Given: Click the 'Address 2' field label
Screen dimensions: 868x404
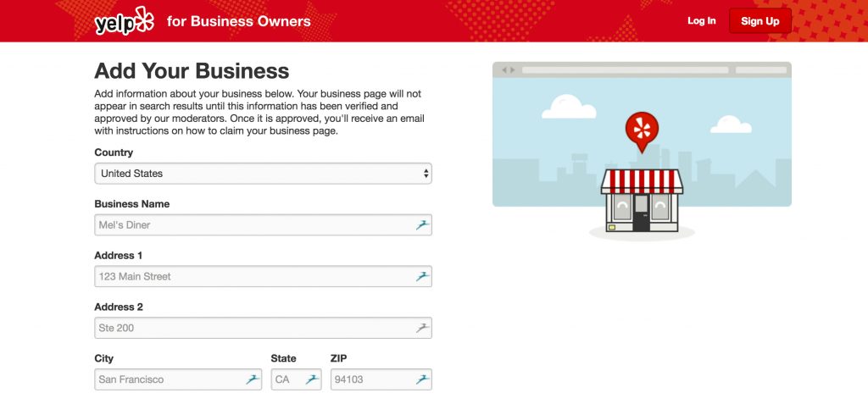Looking at the screenshot, I should [x=119, y=307].
